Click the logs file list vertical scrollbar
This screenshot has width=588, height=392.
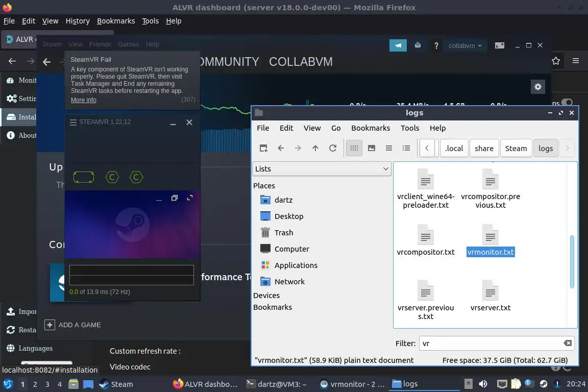pos(572,262)
